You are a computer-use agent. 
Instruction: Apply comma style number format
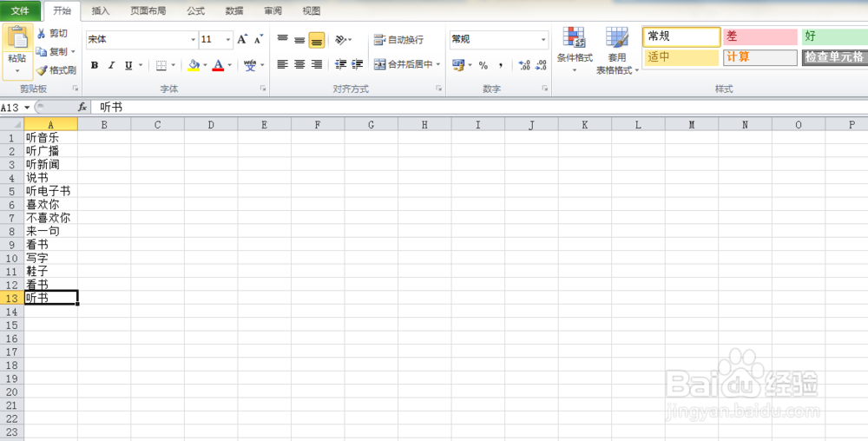[501, 65]
